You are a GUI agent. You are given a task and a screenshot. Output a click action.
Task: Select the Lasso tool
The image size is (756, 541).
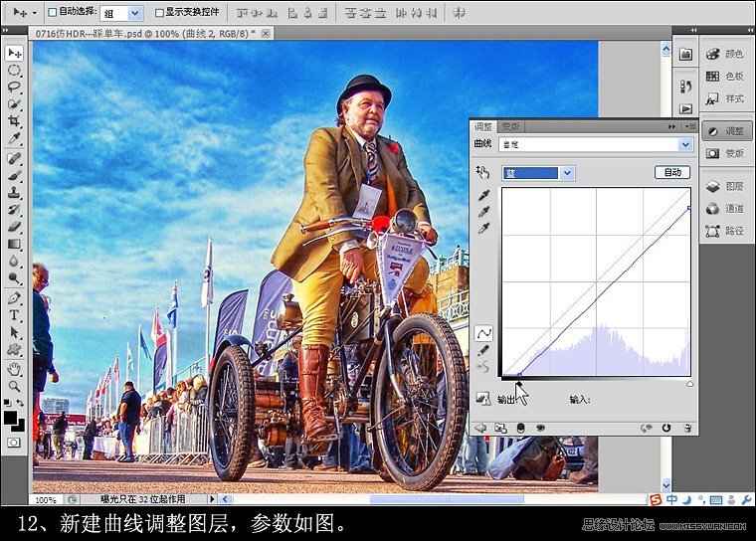pos(15,87)
